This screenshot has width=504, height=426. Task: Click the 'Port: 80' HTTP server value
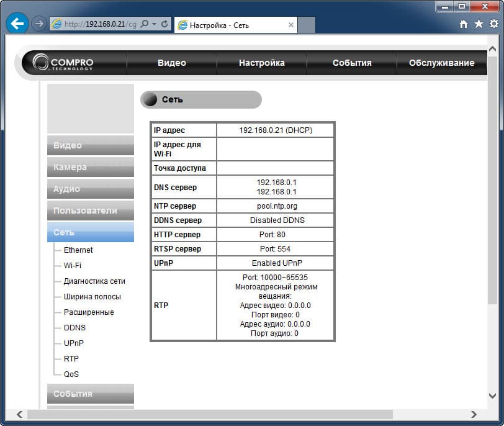(x=272, y=234)
